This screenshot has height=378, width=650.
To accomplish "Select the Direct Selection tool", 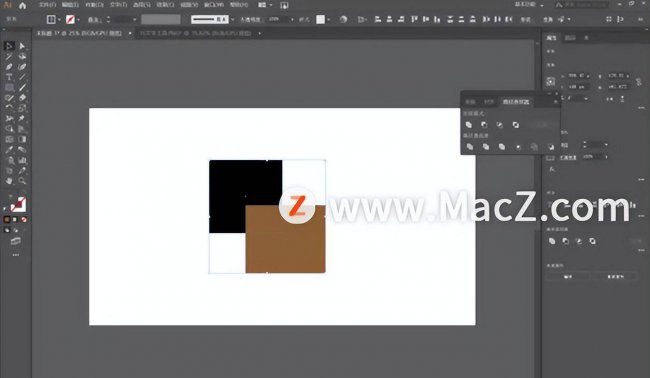I will pos(22,46).
